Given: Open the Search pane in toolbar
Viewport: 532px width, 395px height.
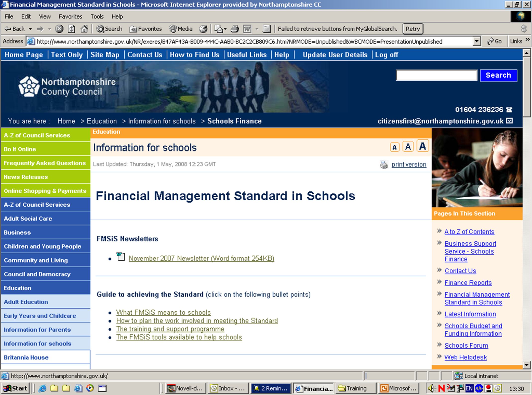Looking at the screenshot, I should 109,29.
